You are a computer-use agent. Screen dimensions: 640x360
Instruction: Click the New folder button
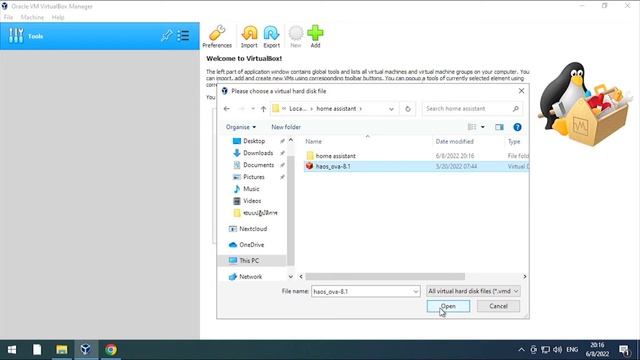(286, 127)
